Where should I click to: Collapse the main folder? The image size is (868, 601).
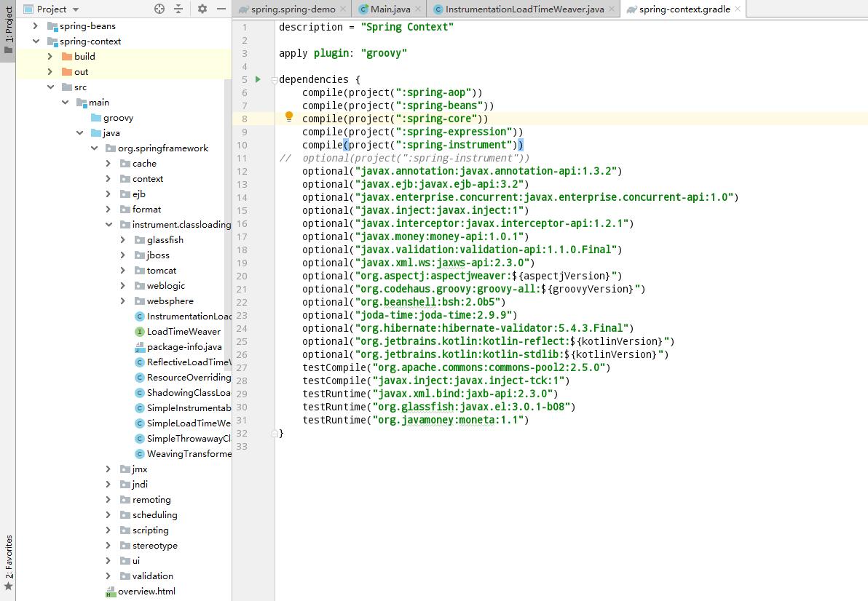coord(65,103)
